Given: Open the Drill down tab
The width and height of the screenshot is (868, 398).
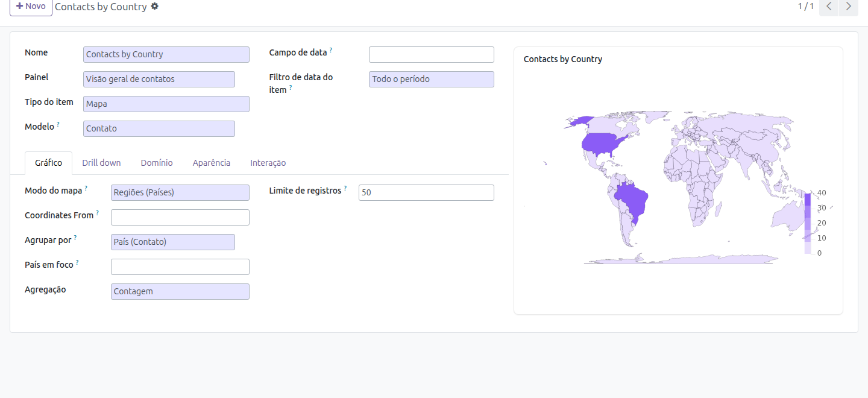Looking at the screenshot, I should (x=101, y=163).
